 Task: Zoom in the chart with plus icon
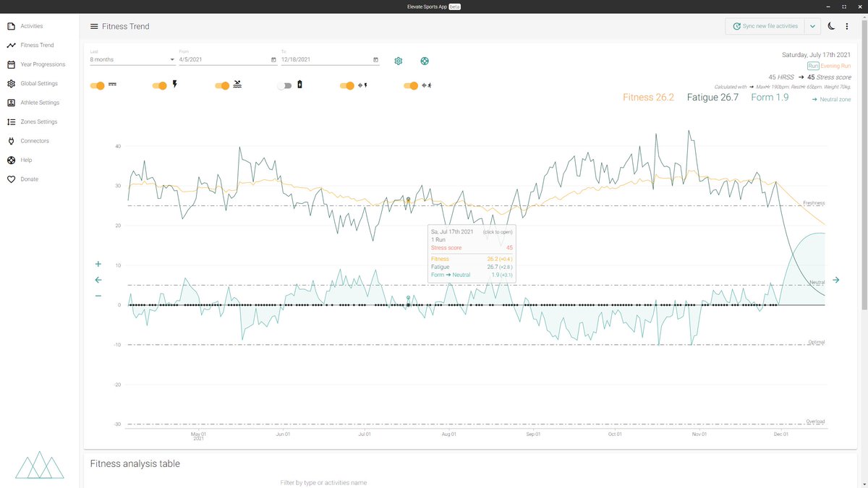click(98, 264)
